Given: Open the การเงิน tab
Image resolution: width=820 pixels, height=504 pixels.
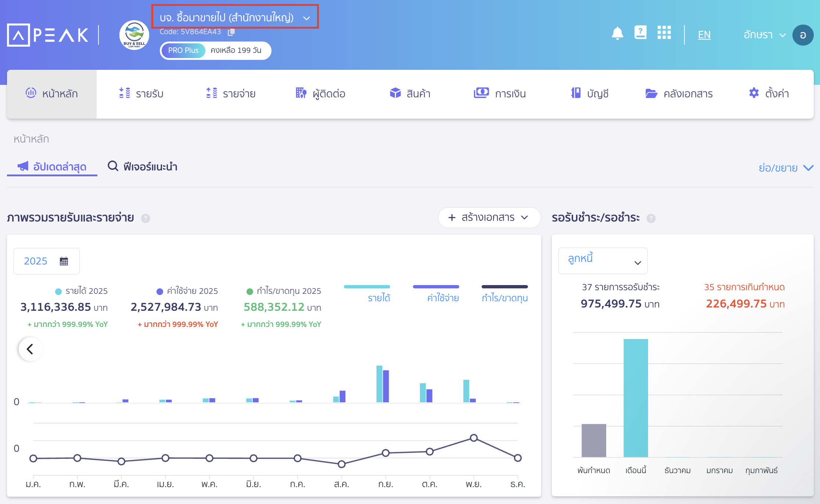Looking at the screenshot, I should click(x=500, y=93).
